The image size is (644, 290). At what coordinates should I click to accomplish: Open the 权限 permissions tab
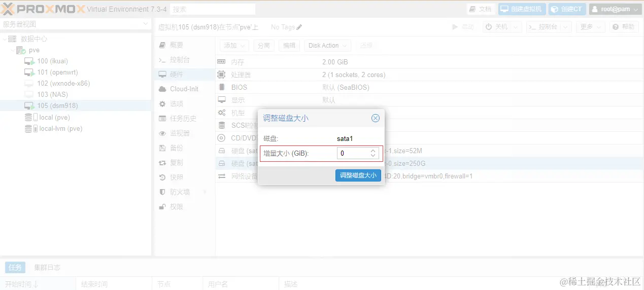(x=184, y=207)
